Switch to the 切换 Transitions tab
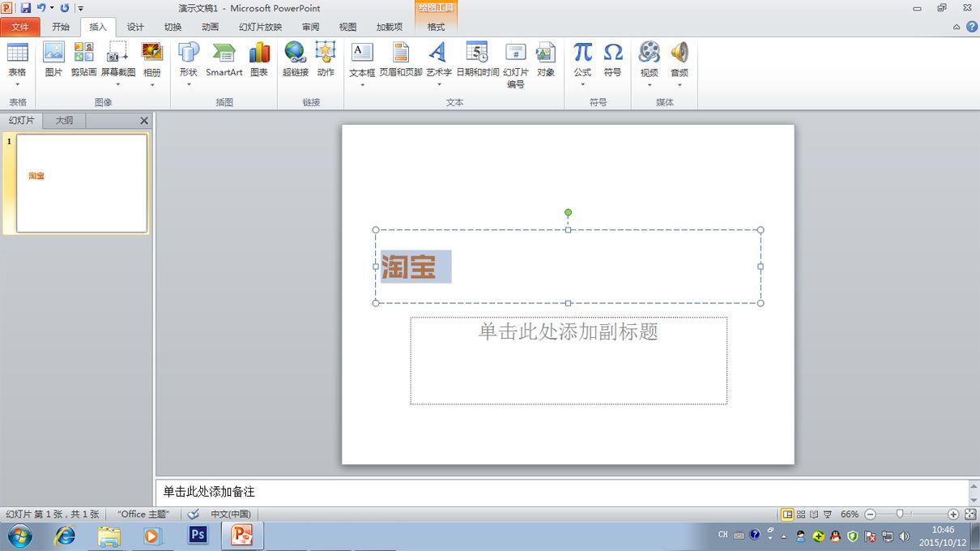The height and width of the screenshot is (551, 980). tap(173, 27)
